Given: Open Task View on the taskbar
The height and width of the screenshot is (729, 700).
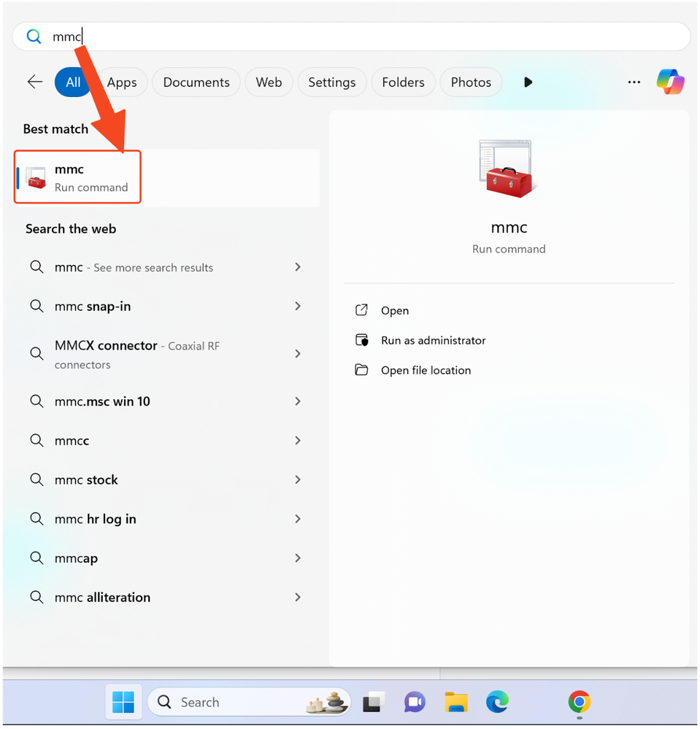Looking at the screenshot, I should pyautogui.click(x=374, y=702).
